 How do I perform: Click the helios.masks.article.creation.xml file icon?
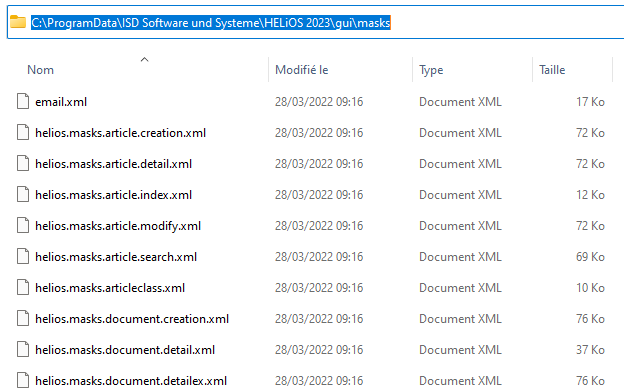[23, 133]
